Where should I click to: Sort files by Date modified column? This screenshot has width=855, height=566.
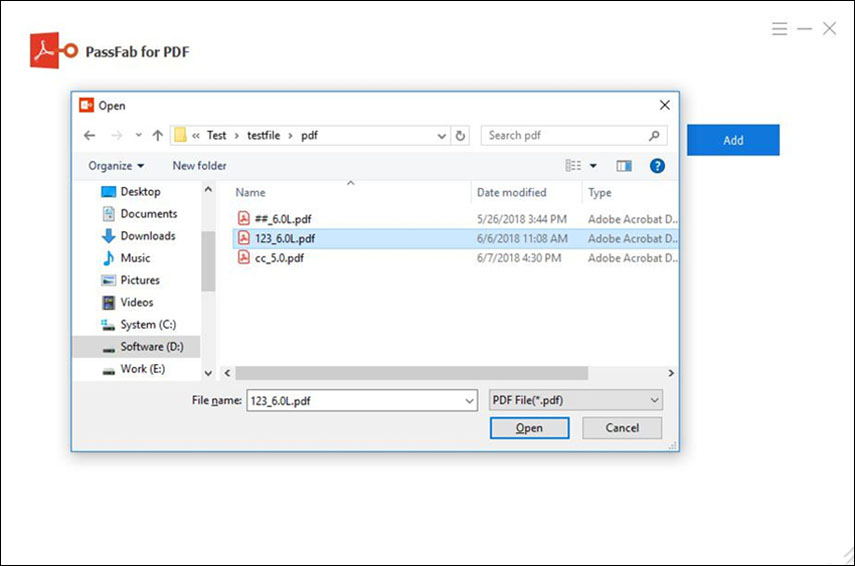[511, 192]
